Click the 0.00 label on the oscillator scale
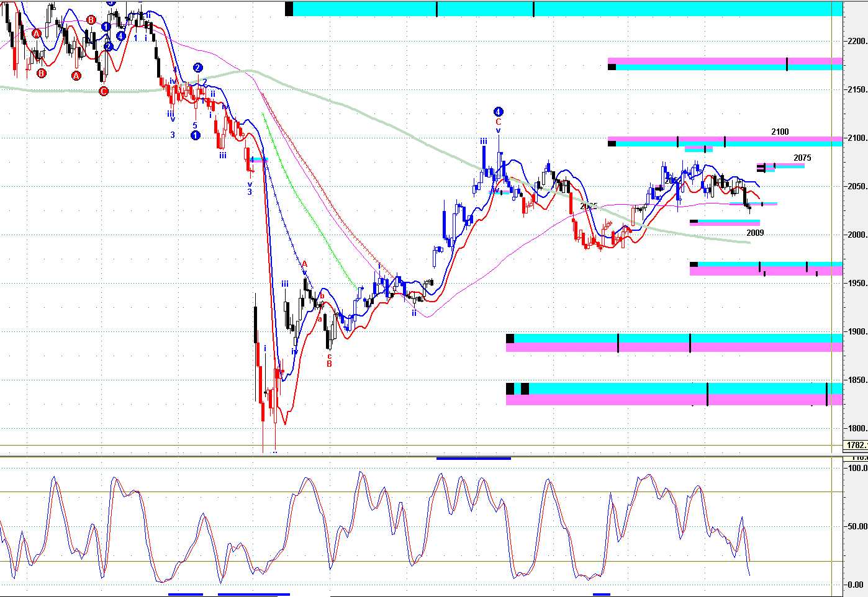The image size is (868, 597). [x=856, y=585]
